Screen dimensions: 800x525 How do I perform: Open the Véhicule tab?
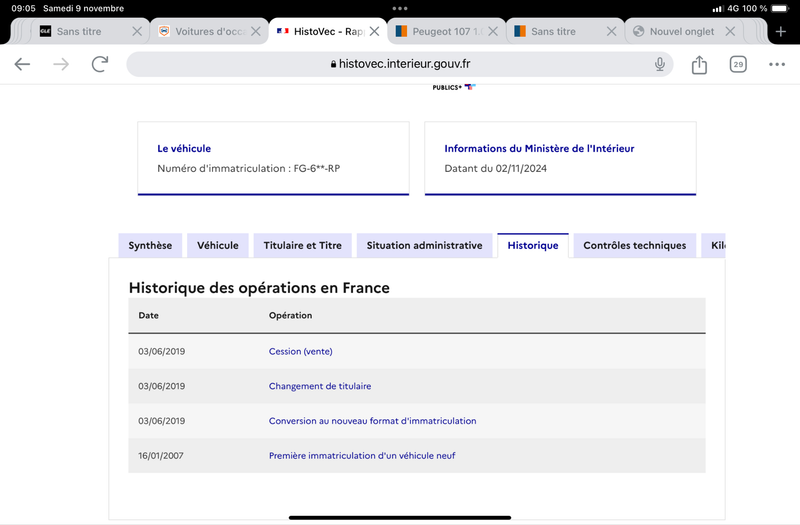(x=218, y=245)
